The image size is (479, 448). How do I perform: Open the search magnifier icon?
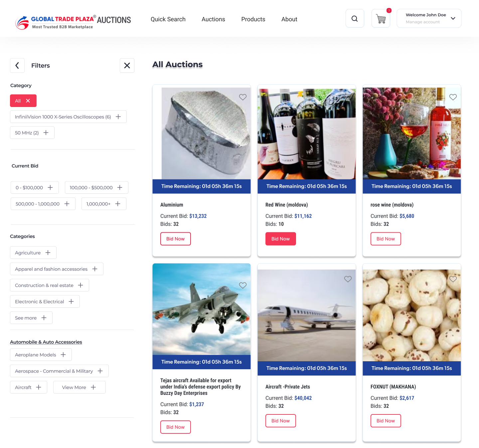[x=355, y=19]
